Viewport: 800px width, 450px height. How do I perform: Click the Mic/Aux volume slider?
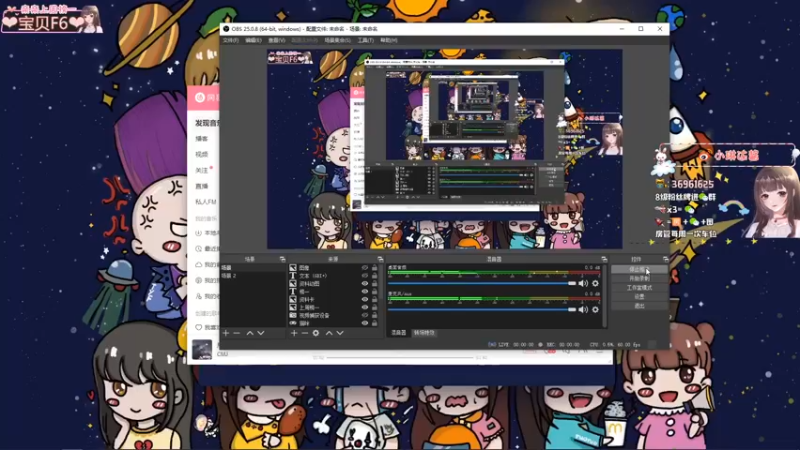click(x=482, y=310)
